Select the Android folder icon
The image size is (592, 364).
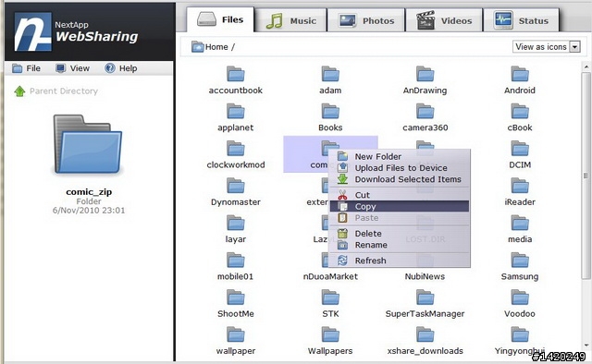point(520,74)
